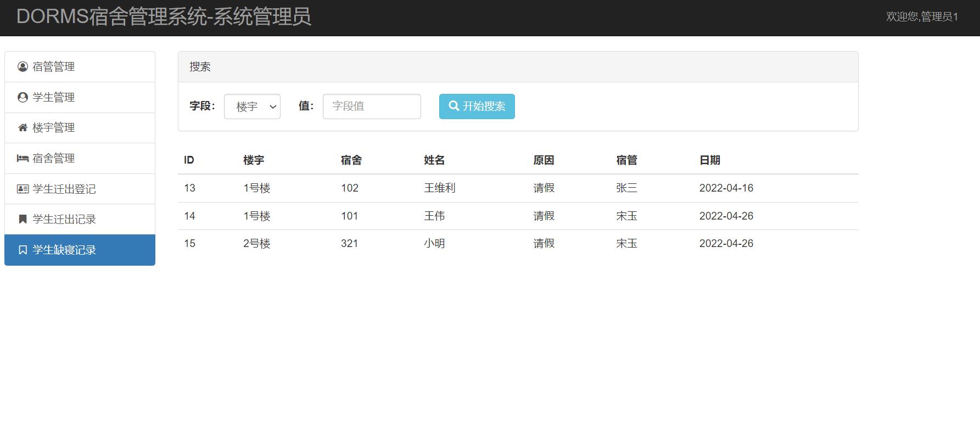The height and width of the screenshot is (443, 980).
Task: Click the solid bookmark icon beside 学生迁出记录
Action: (x=23, y=219)
